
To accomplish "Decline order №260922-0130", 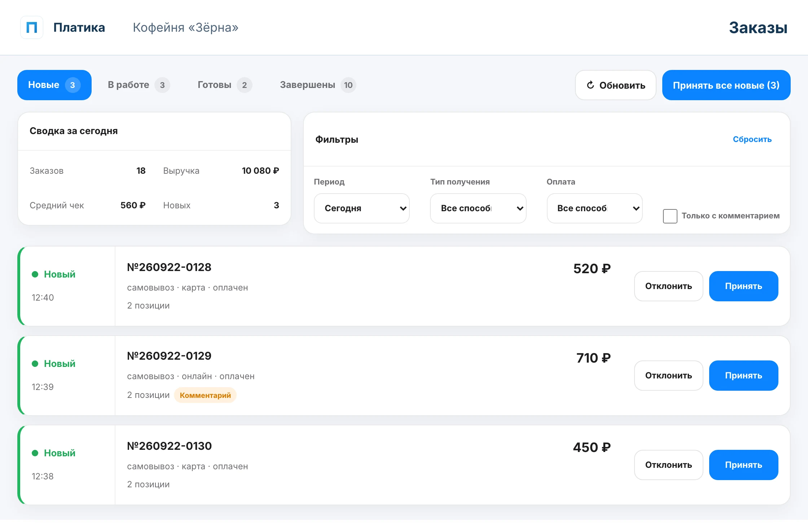I will coord(668,465).
